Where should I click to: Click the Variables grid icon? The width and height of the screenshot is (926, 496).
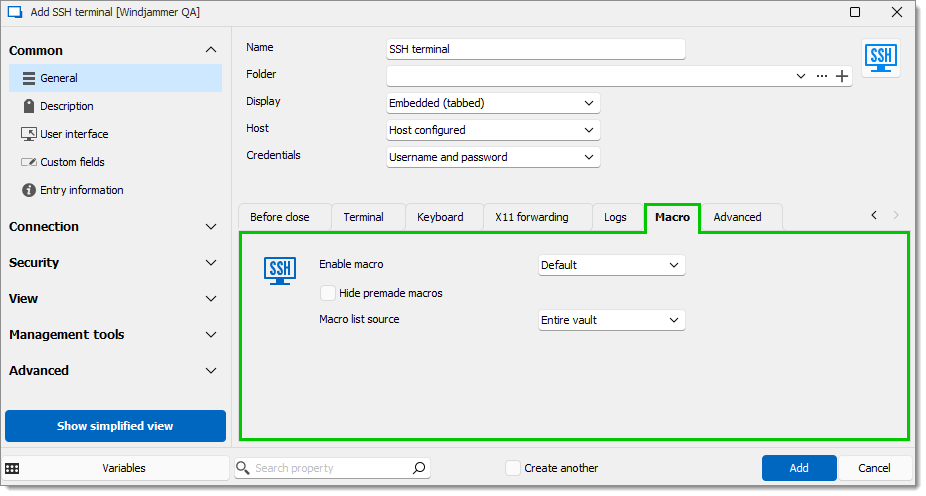click(x=12, y=468)
